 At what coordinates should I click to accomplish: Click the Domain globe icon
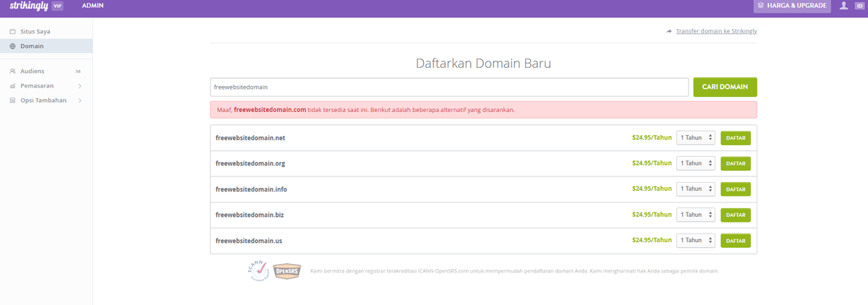coord(12,46)
